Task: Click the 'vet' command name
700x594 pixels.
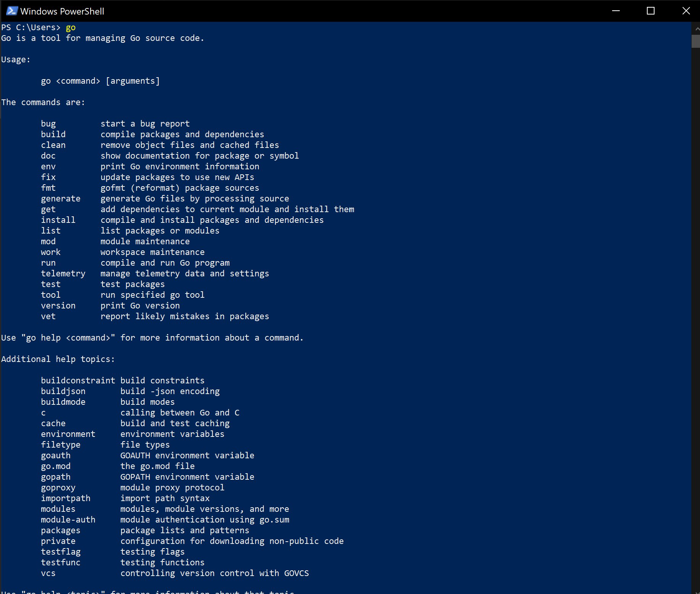Action: [x=48, y=316]
